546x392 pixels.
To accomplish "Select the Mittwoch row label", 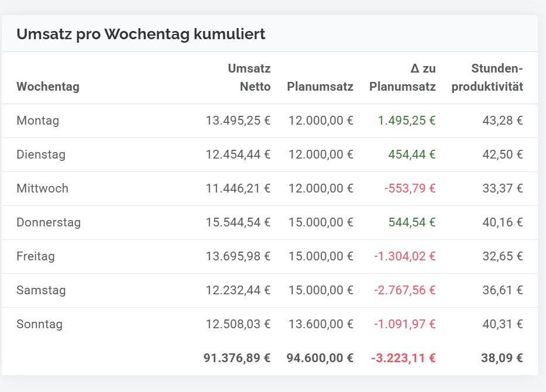I will [x=43, y=188].
